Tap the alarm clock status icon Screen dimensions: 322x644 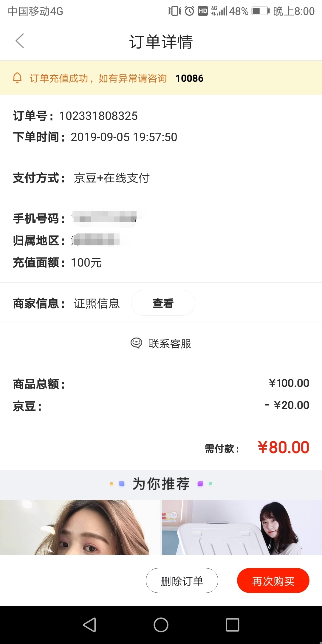tap(189, 11)
